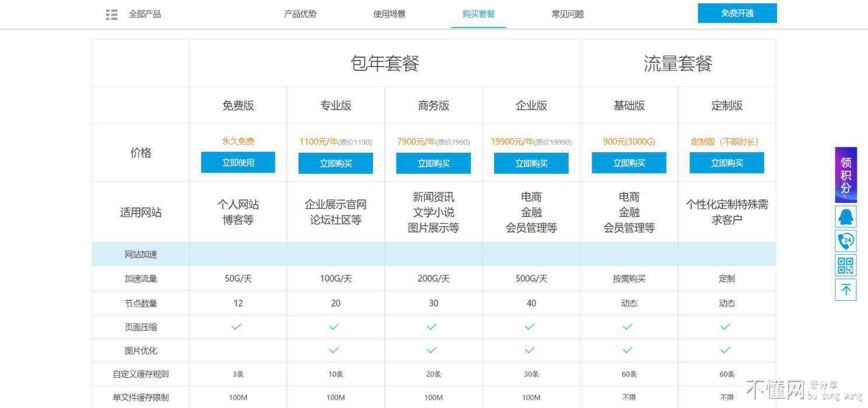
Task: Click the 包年套餐 heading
Action: point(385,63)
